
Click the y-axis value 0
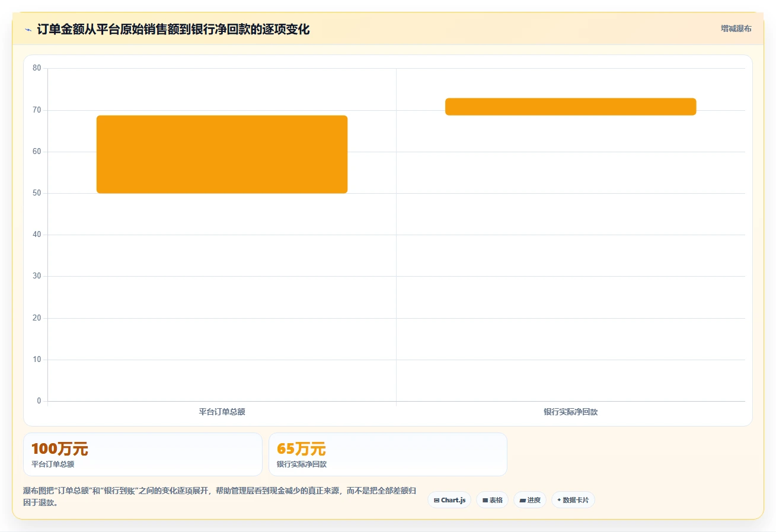(x=39, y=401)
